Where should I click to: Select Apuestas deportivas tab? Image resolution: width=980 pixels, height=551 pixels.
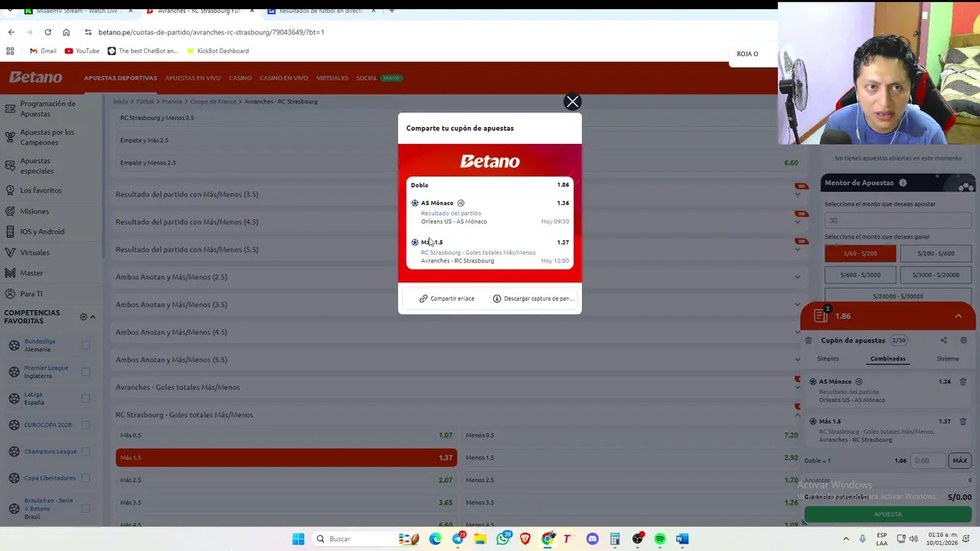120,78
